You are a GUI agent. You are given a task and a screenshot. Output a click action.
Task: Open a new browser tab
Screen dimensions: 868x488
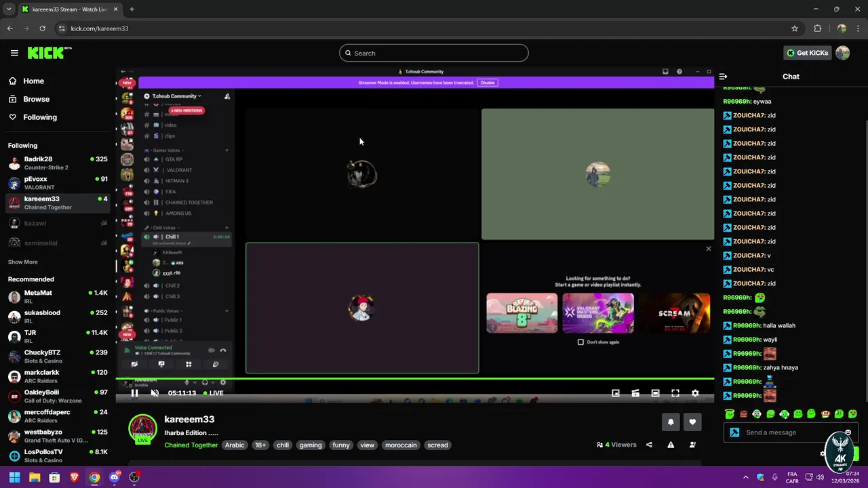132,9
